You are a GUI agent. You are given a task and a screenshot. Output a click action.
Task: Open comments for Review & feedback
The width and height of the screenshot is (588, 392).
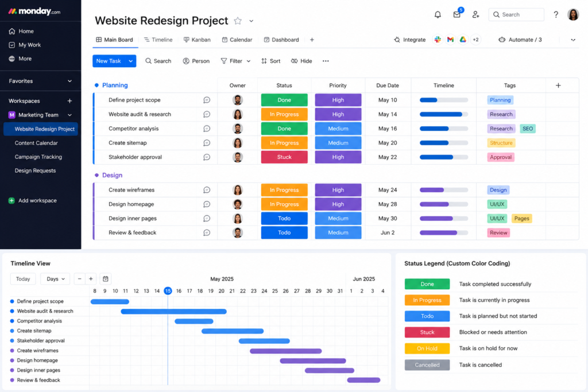(207, 232)
